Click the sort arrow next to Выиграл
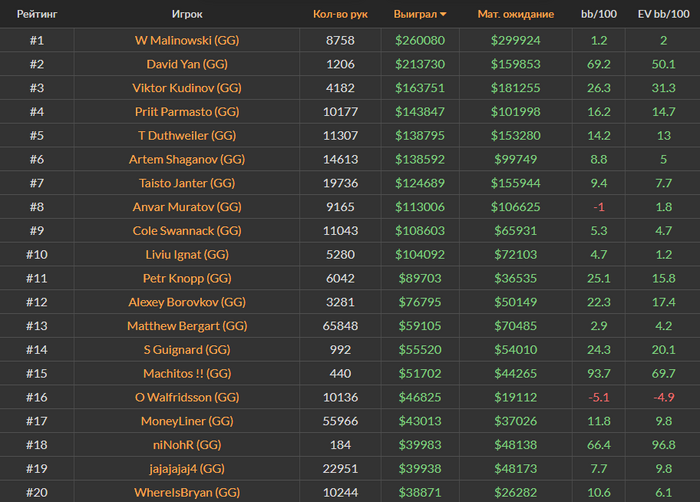Image resolution: width=700 pixels, height=502 pixels. coord(443,15)
